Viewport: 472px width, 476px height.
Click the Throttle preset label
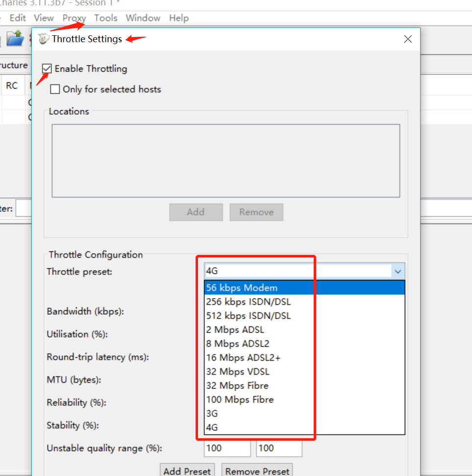pyautogui.click(x=79, y=272)
